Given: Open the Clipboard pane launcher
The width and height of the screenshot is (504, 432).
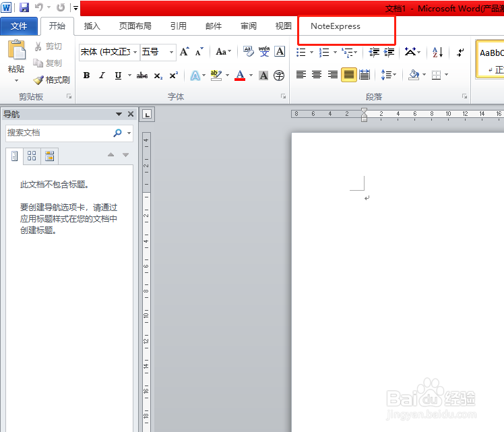Looking at the screenshot, I should [x=69, y=96].
